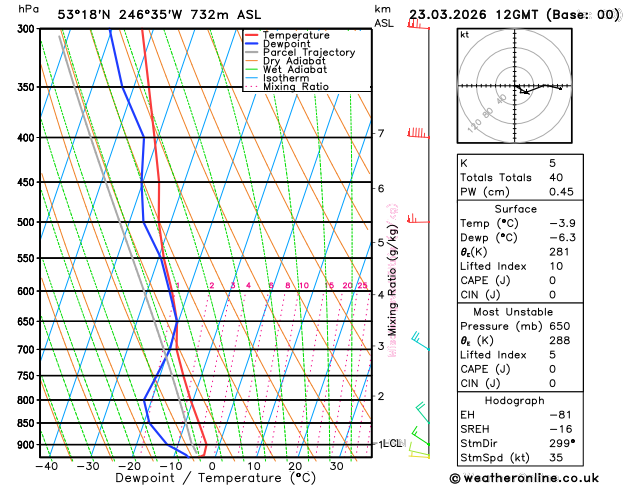The height and width of the screenshot is (486, 629).
Task: Click the vertical 'Mixing Ratio (g/kg)' axis label
Action: coord(392,280)
